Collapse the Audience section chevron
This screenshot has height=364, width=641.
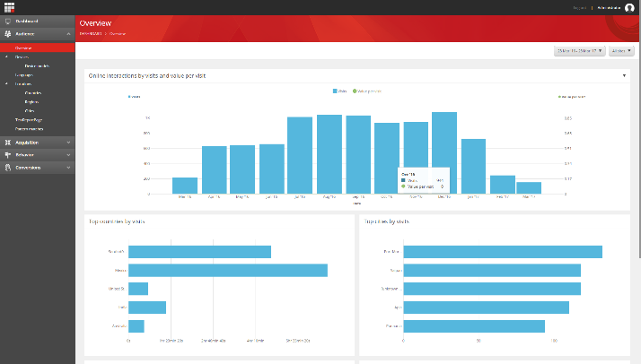pos(68,34)
